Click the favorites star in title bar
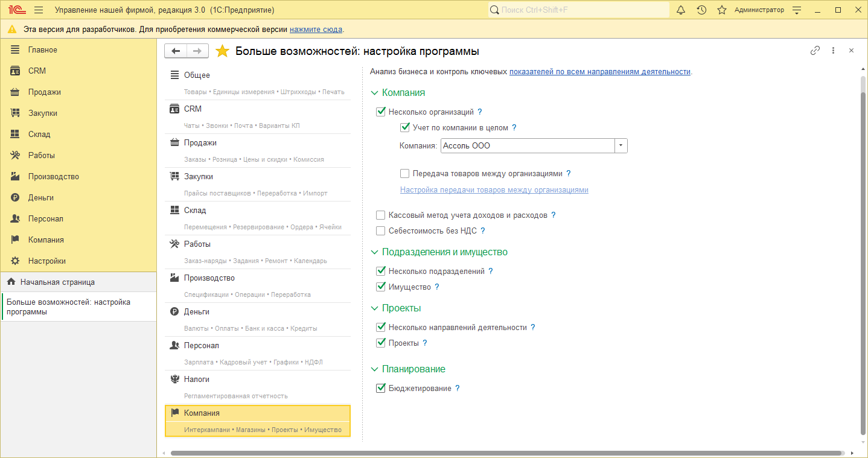This screenshot has height=458, width=868. tap(721, 10)
